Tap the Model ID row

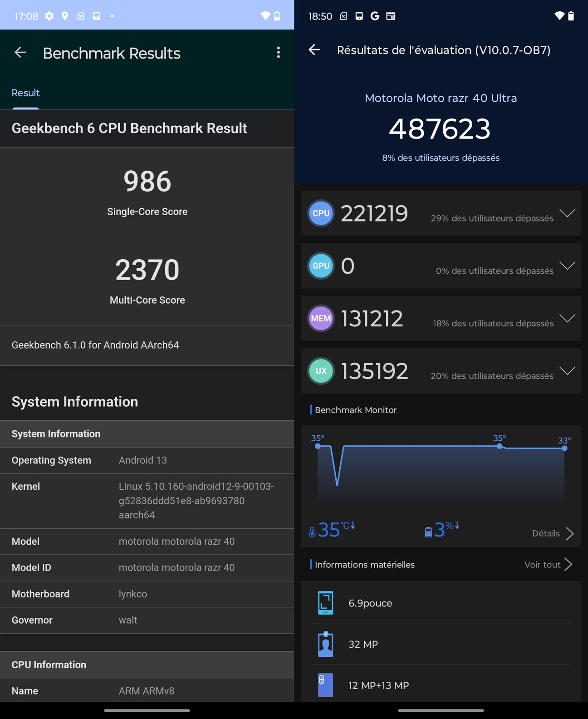tap(147, 567)
